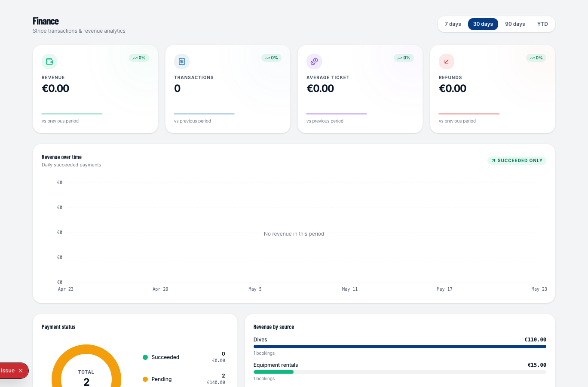Viewport: 588px width, 387px height.
Task: Click 'vs previous period' in the Revenue card
Action: pos(60,121)
